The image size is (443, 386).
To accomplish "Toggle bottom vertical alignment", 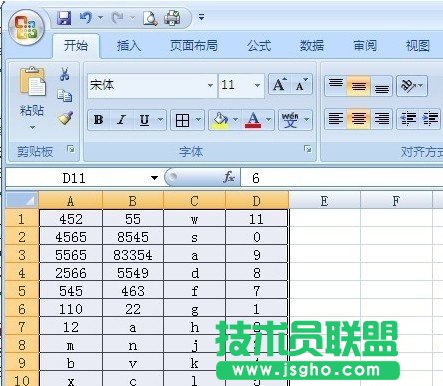I will [382, 86].
